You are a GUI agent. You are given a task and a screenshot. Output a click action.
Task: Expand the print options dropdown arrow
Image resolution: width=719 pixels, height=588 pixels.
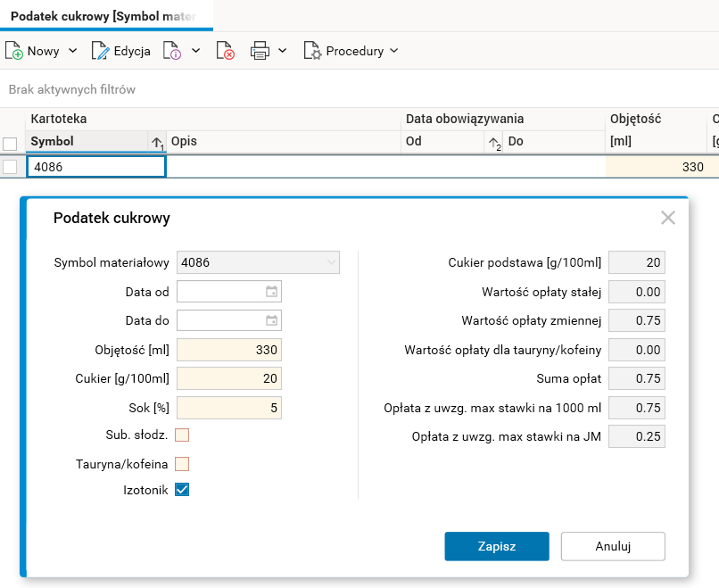coord(283,51)
